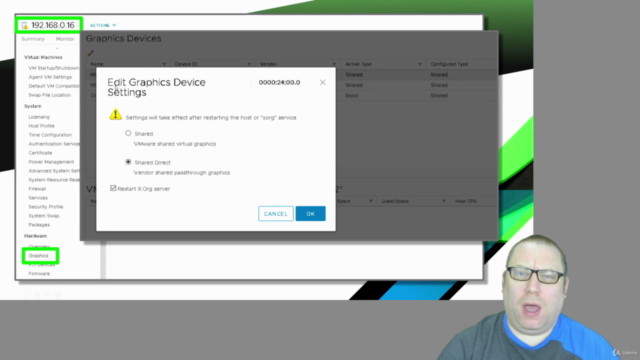
Task: Open the filter icon on Used Space column
Action: pos(444,201)
